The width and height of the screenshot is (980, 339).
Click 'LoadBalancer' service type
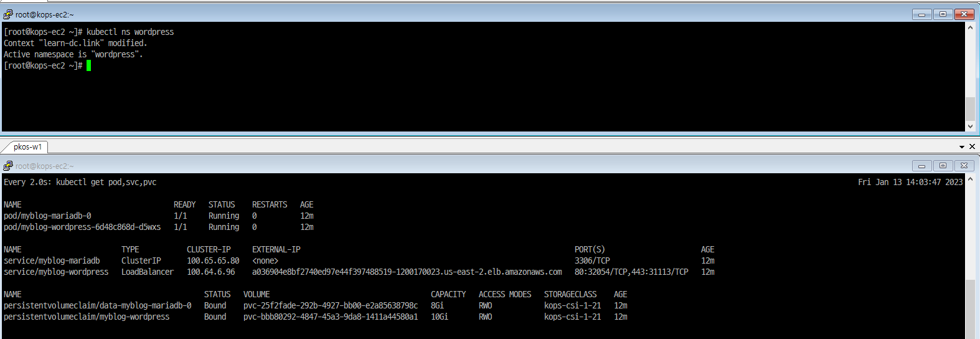pyautogui.click(x=148, y=272)
